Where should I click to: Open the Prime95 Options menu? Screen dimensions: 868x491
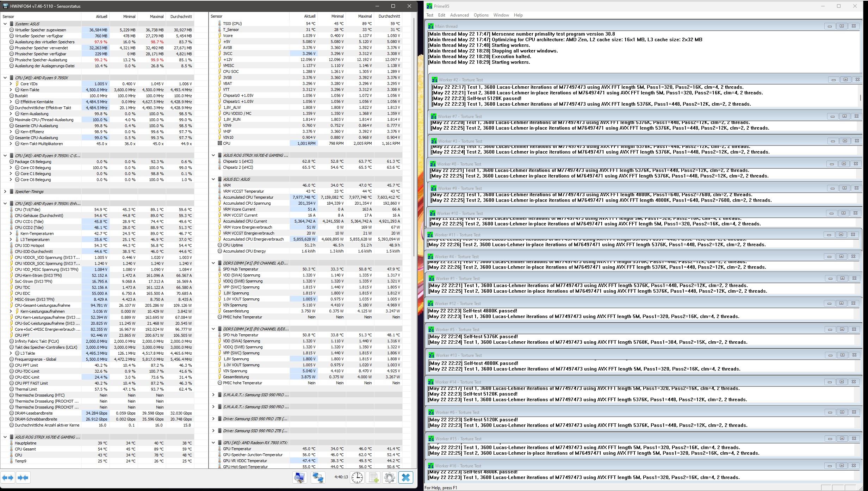481,15
